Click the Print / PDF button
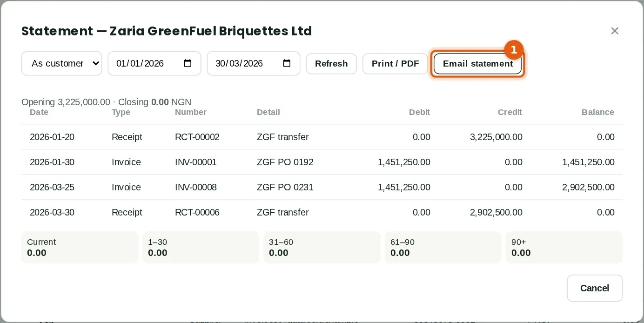 pos(395,64)
